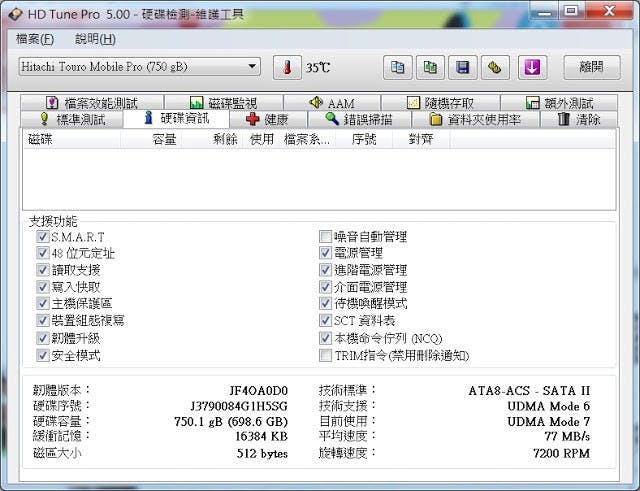Switch to the 錯誤掃描 tab
Image resolution: width=640 pixels, height=491 pixels.
(359, 119)
